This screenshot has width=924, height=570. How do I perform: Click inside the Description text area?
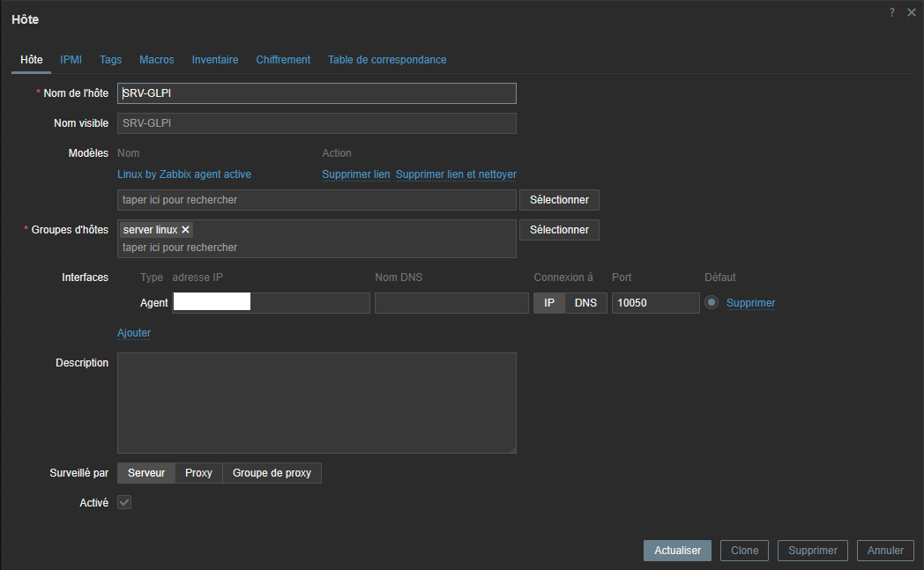point(317,403)
